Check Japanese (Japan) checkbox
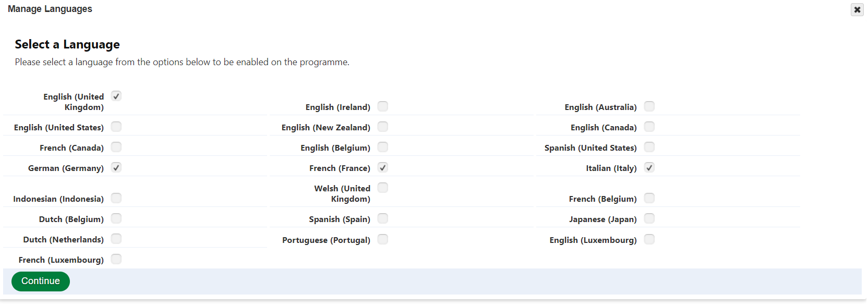Image resolution: width=868 pixels, height=306 pixels. (x=649, y=218)
